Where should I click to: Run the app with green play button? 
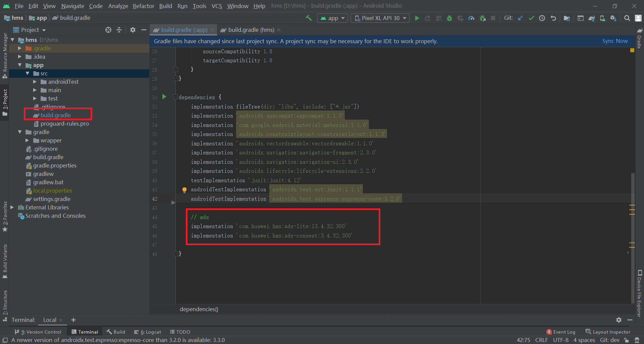417,18
